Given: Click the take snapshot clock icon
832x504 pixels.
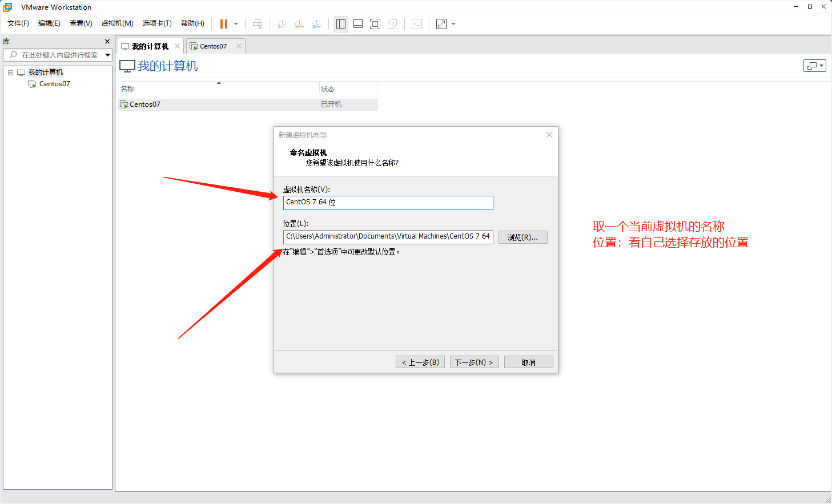Looking at the screenshot, I should point(282,24).
